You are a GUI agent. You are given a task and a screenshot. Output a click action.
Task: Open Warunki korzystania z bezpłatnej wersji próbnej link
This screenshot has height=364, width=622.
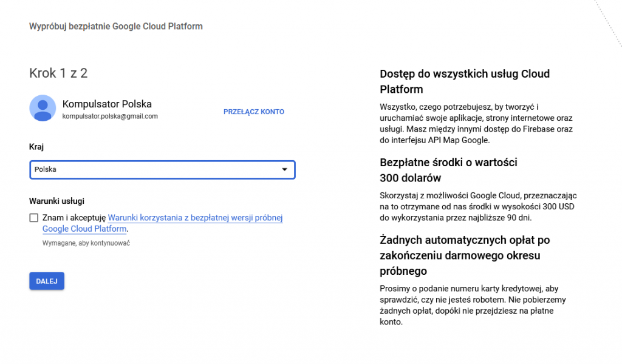tap(163, 223)
